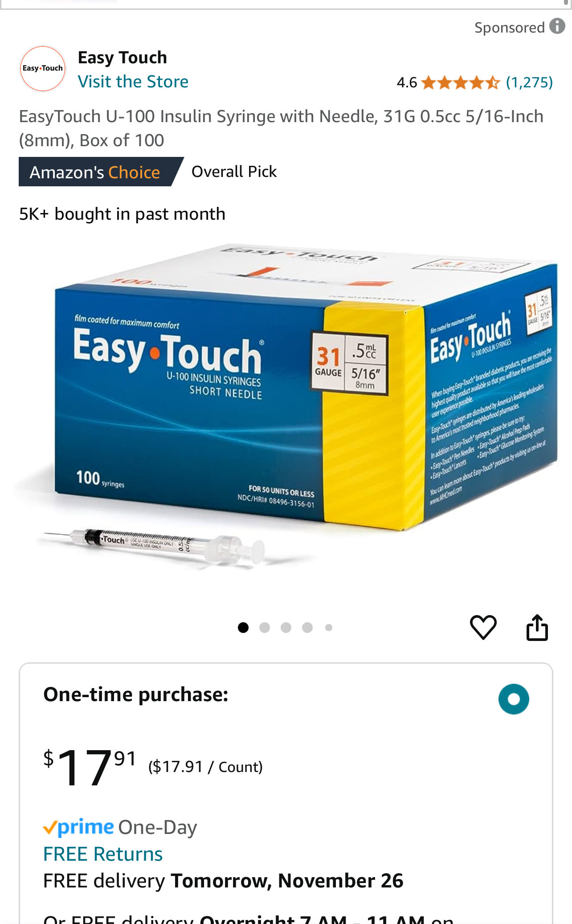Go to fourth product image dot
Viewport: 572px width, 924px height.
point(307,628)
